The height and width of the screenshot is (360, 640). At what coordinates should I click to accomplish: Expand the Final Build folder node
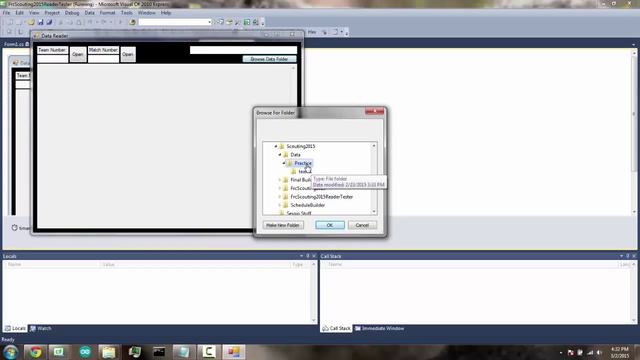click(x=280, y=180)
